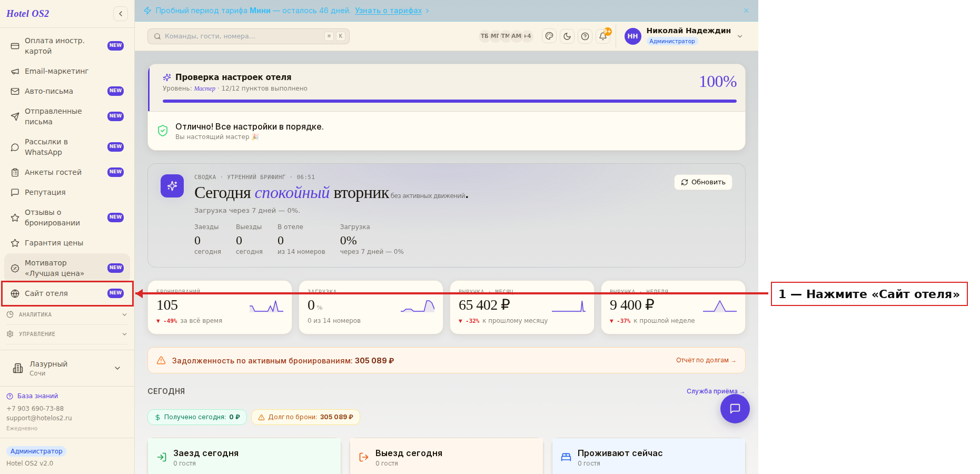The image size is (980, 474).
Task: Click the Анкеты гостей clipboard icon
Action: (15, 172)
